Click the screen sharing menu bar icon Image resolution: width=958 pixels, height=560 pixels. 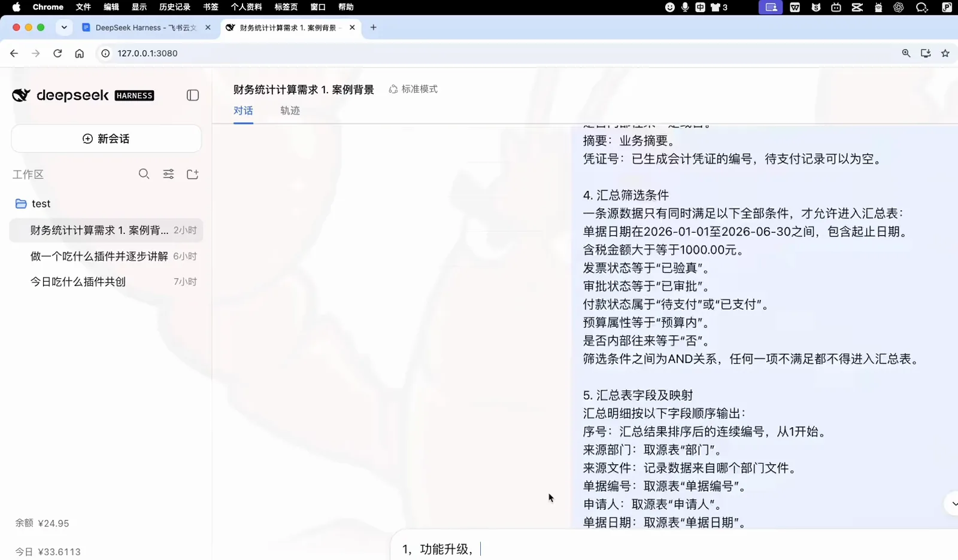[x=771, y=7]
